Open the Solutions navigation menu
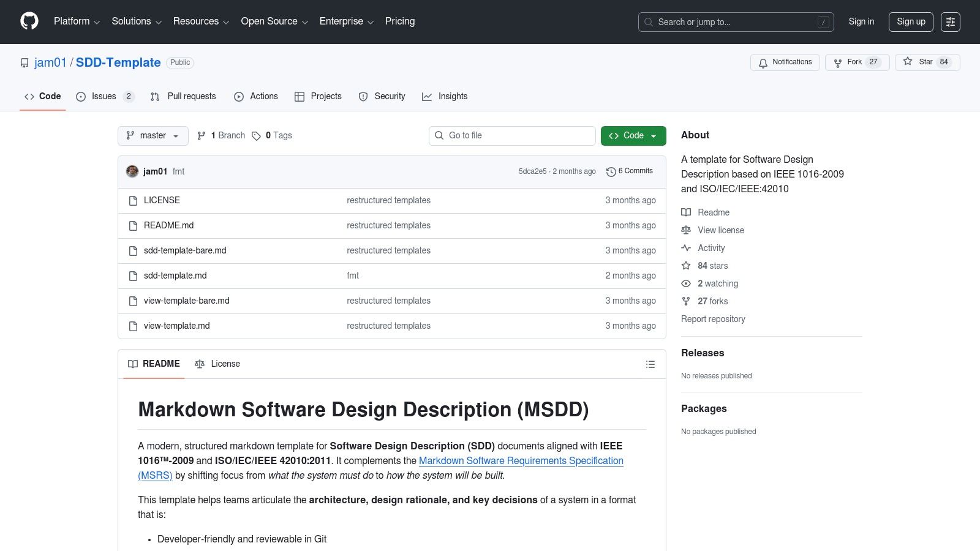This screenshot has height=551, width=980. pyautogui.click(x=136, y=21)
